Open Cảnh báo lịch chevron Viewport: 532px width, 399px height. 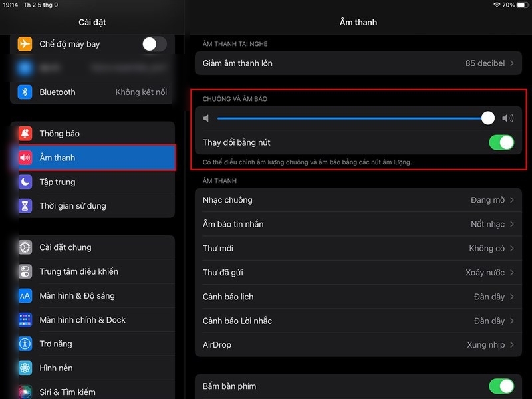[x=512, y=297]
